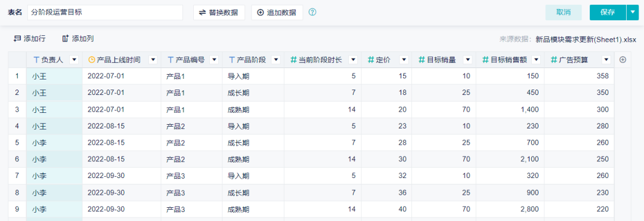Click the 取消 cancel button
Image resolution: width=644 pixels, height=221 pixels.
point(563,13)
